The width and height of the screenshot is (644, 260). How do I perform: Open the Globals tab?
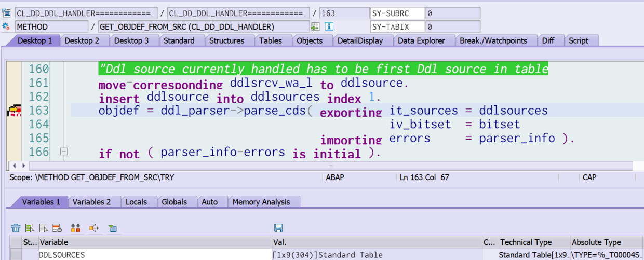[174, 202]
